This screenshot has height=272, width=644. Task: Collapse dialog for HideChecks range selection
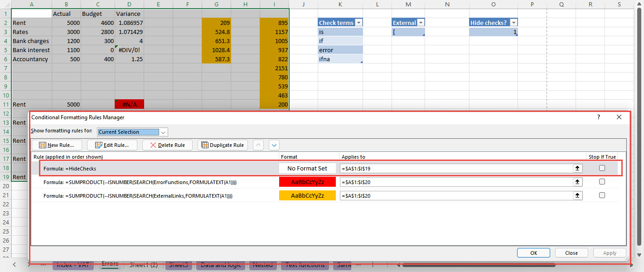(x=577, y=168)
